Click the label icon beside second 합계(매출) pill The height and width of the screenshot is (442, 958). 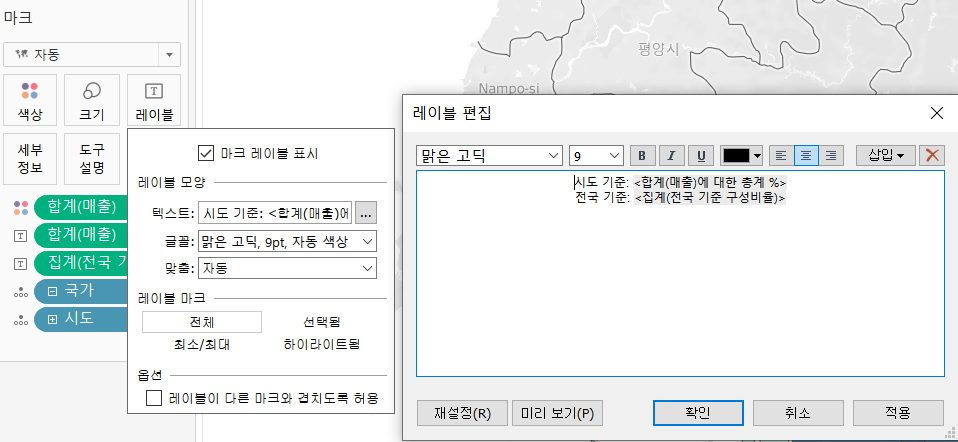pos(21,235)
